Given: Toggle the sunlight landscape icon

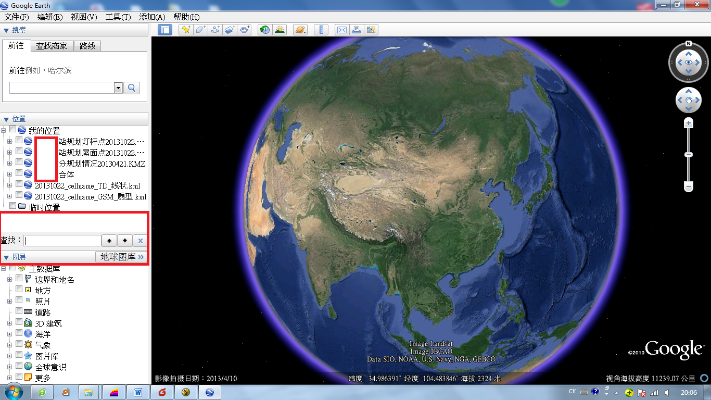Looking at the screenshot, I should [x=280, y=30].
